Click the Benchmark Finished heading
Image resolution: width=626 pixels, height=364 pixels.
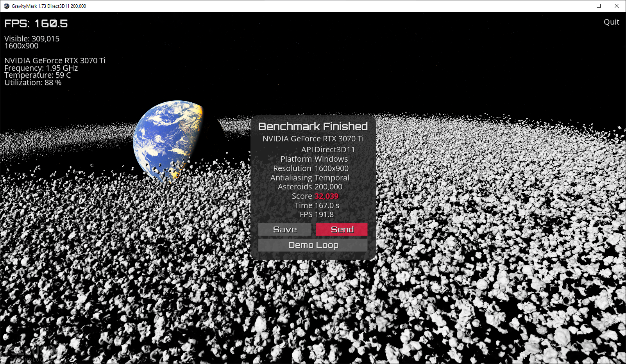pos(313,127)
